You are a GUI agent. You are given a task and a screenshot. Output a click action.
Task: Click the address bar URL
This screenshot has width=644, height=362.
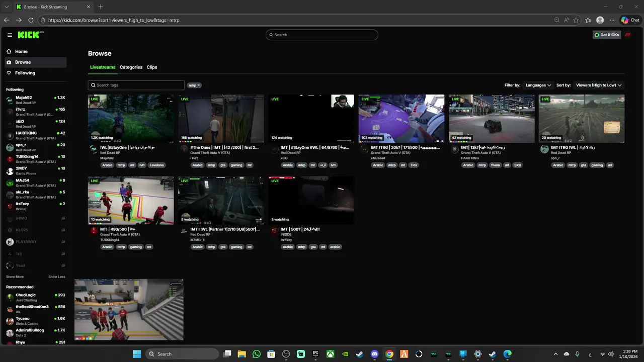point(114,20)
